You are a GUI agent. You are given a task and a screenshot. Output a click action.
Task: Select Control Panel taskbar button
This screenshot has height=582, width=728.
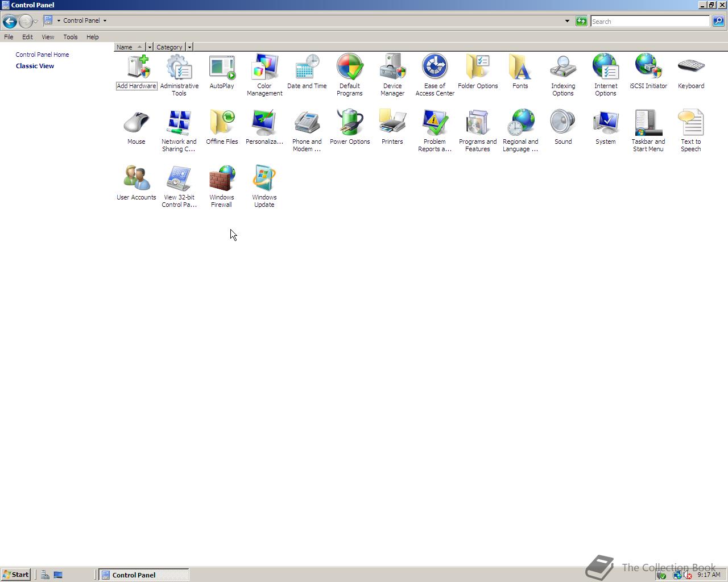click(x=144, y=575)
